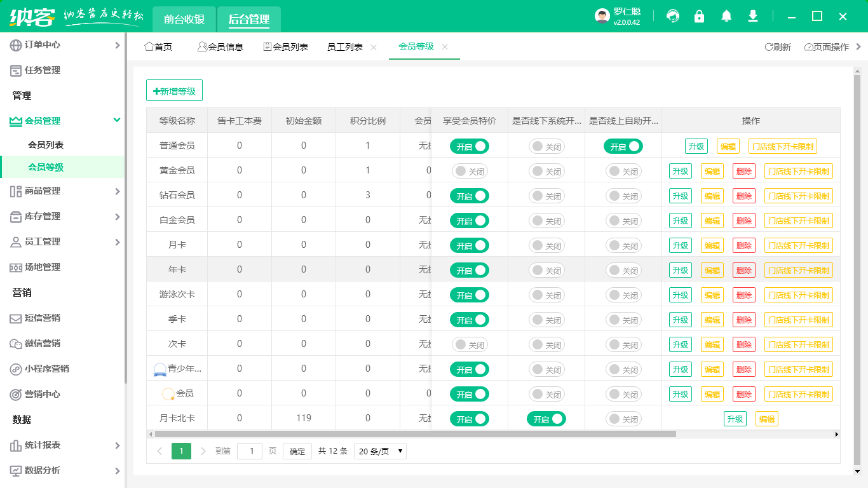Click the 首页 home icon tab
Screen dimensions: 868x488
(149, 46)
